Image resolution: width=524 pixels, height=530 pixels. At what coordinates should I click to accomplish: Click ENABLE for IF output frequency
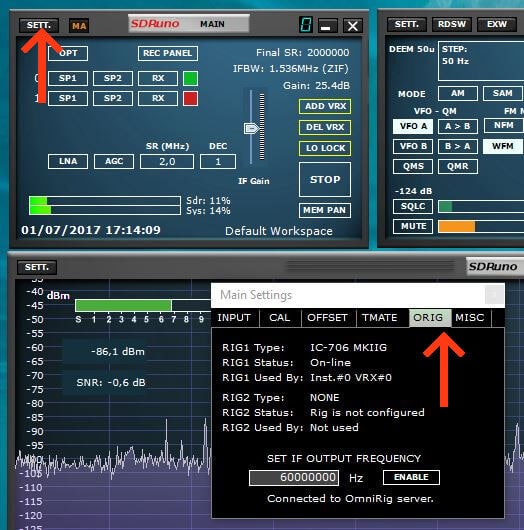tap(411, 477)
